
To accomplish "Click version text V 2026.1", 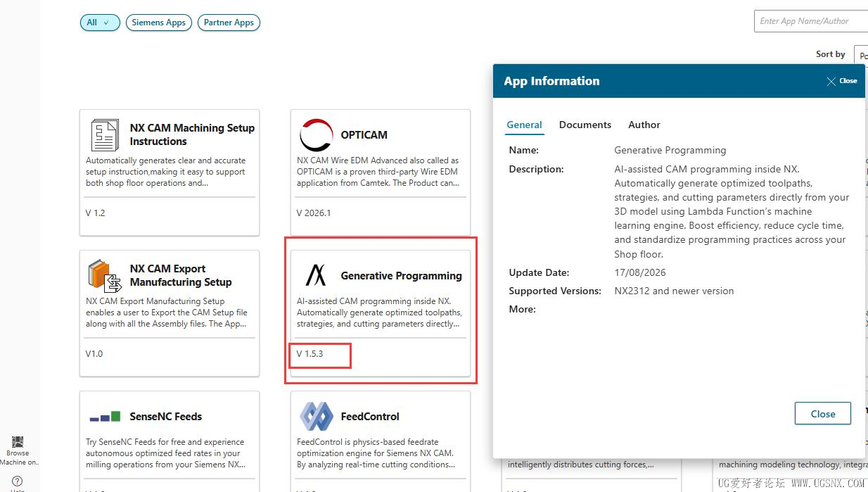I will pos(314,213).
